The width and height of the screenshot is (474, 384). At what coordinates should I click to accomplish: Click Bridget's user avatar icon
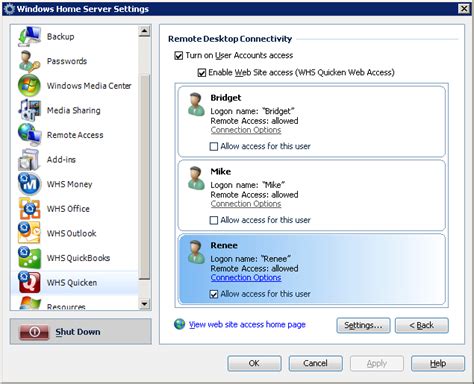[x=196, y=105]
